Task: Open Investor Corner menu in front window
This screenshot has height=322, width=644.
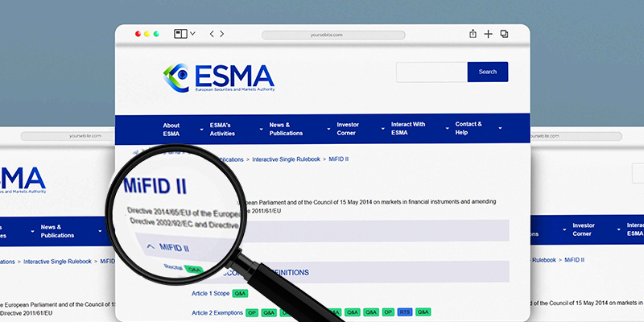Action: click(x=348, y=129)
